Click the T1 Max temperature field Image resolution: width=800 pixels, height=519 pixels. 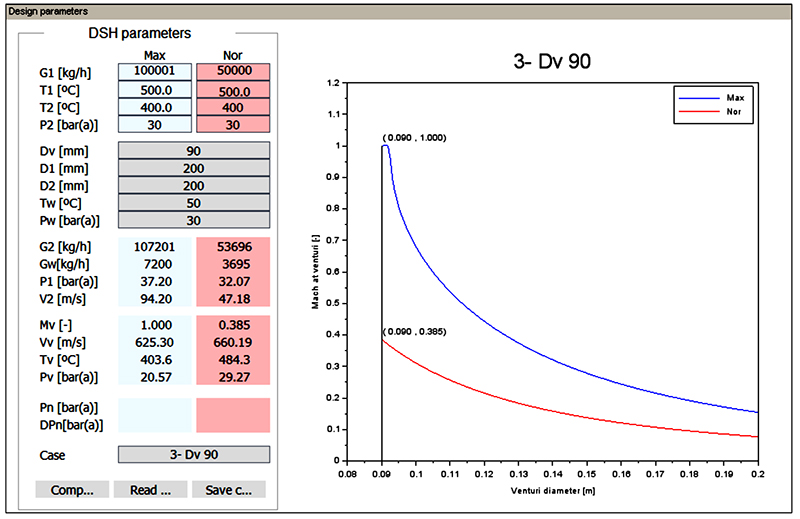155,89
